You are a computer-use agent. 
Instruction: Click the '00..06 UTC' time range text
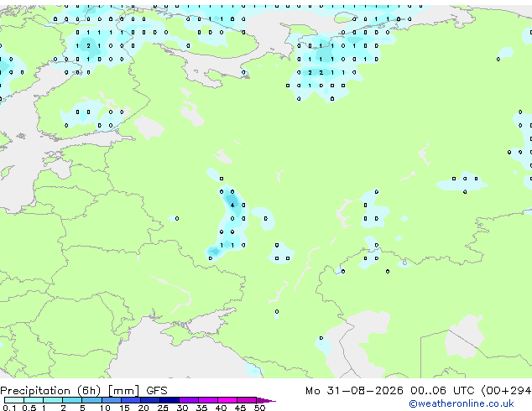tap(442, 391)
